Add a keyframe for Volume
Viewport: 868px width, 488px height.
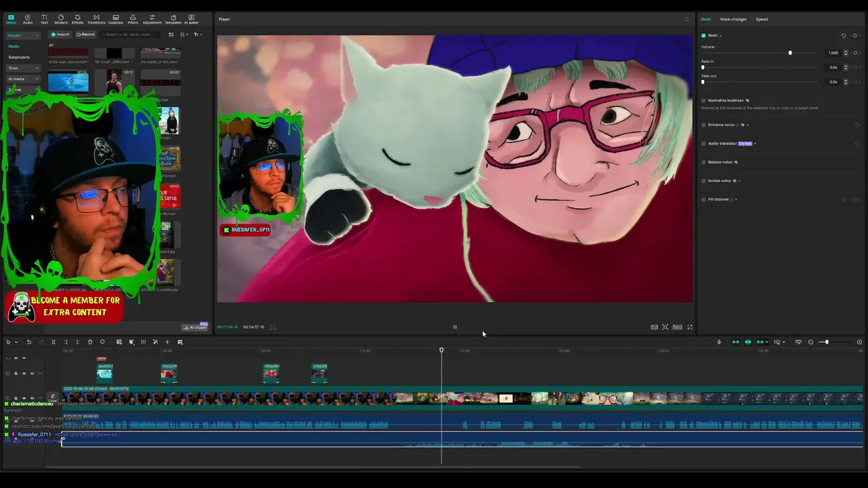(855, 53)
